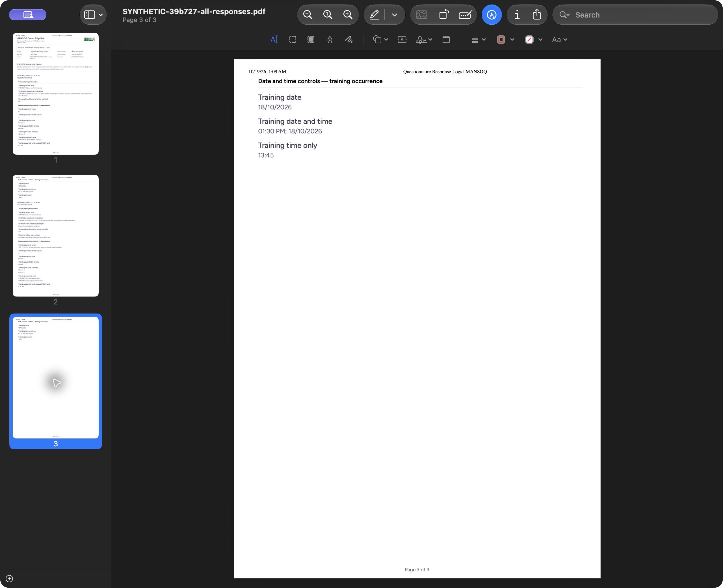Select the Rectangular Selection tool
The image size is (723, 588).
click(293, 40)
